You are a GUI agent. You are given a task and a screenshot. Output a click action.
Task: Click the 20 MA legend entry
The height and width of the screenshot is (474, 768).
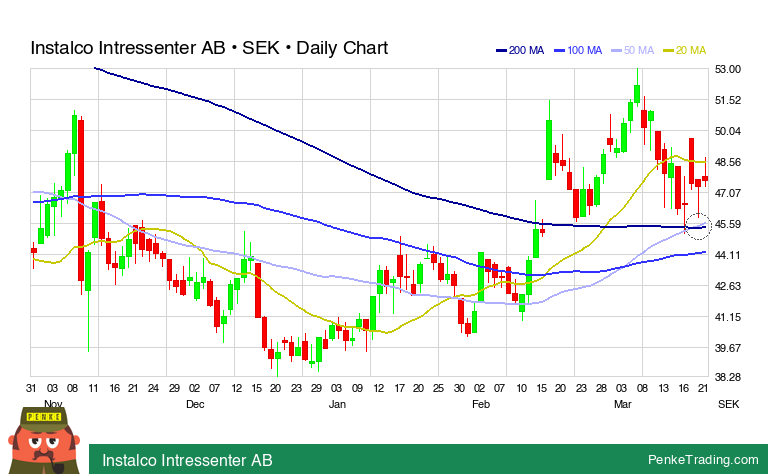point(685,50)
